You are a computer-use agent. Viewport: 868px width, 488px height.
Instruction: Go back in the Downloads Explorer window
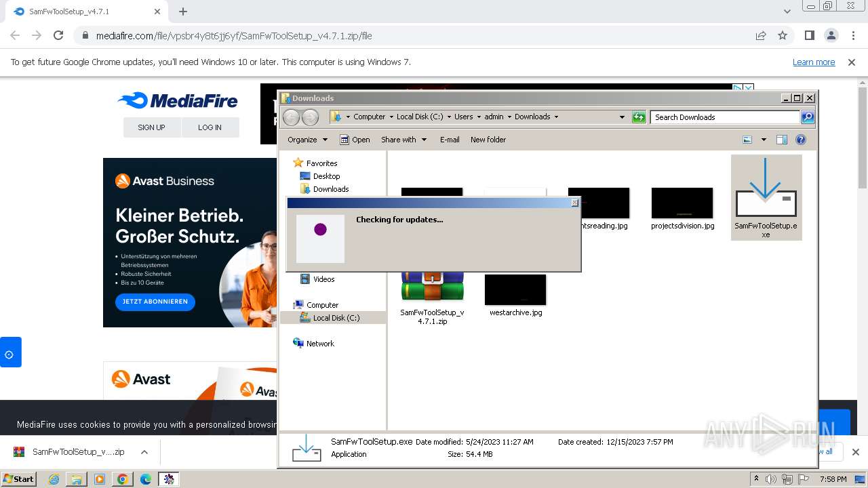point(291,117)
